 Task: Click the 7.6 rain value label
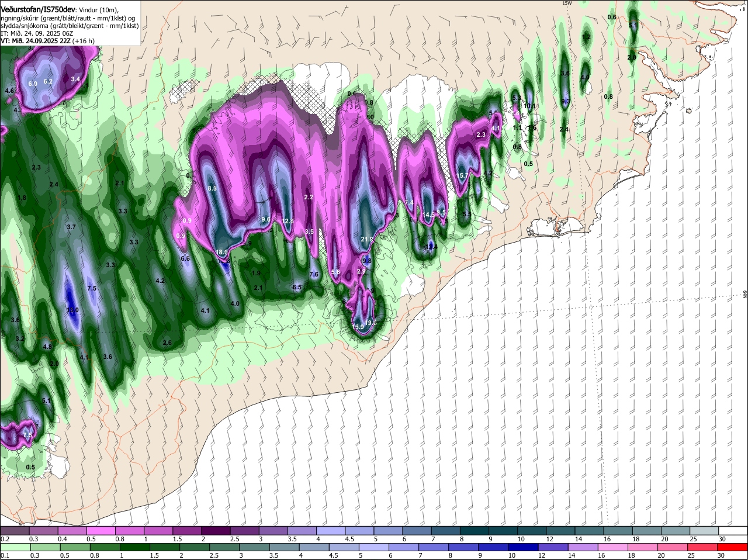[x=314, y=274]
